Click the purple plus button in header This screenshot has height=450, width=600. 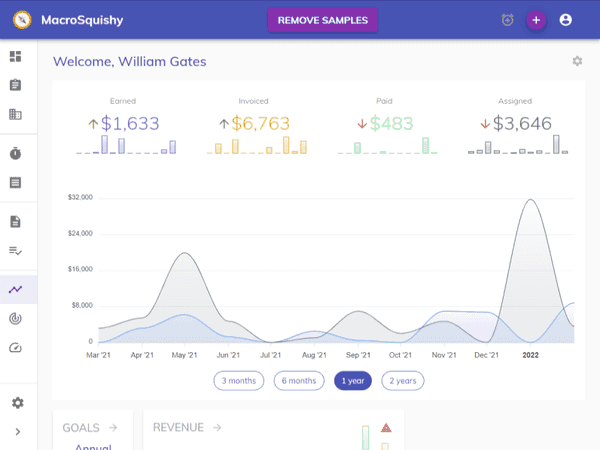536,20
